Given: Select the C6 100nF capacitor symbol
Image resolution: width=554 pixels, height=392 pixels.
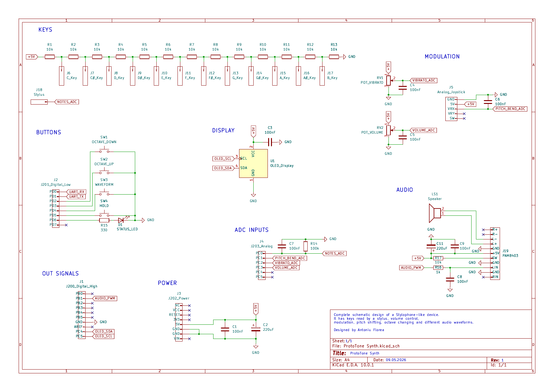Looking at the screenshot, I should pos(488,102).
